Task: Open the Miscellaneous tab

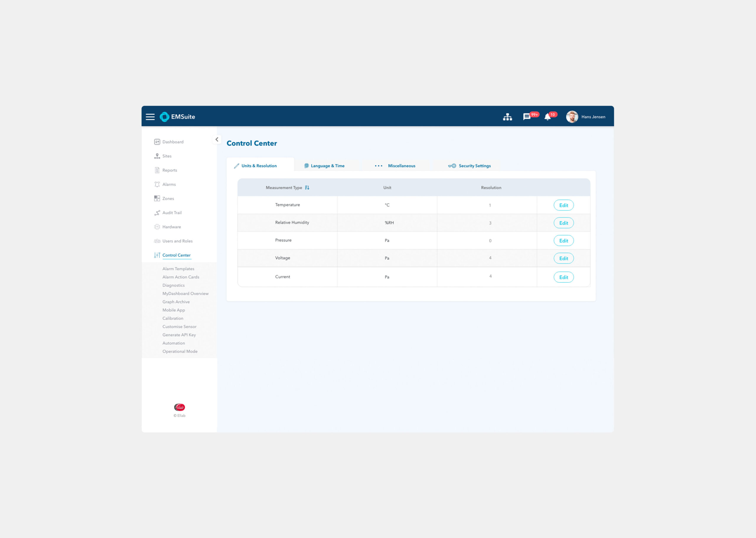Action: click(x=401, y=166)
